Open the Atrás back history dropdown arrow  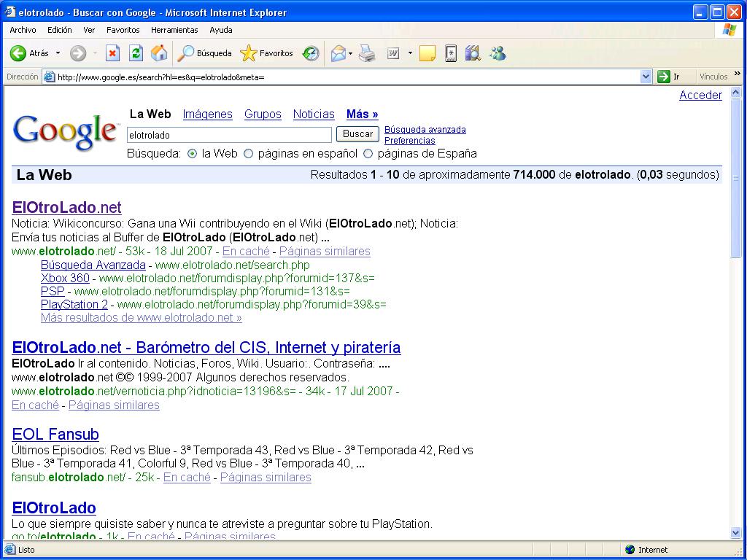58,53
